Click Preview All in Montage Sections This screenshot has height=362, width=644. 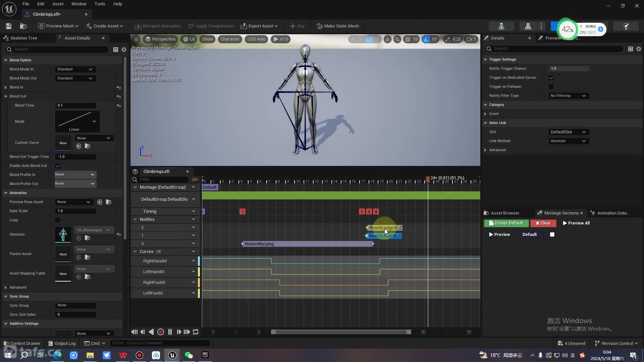(x=576, y=223)
